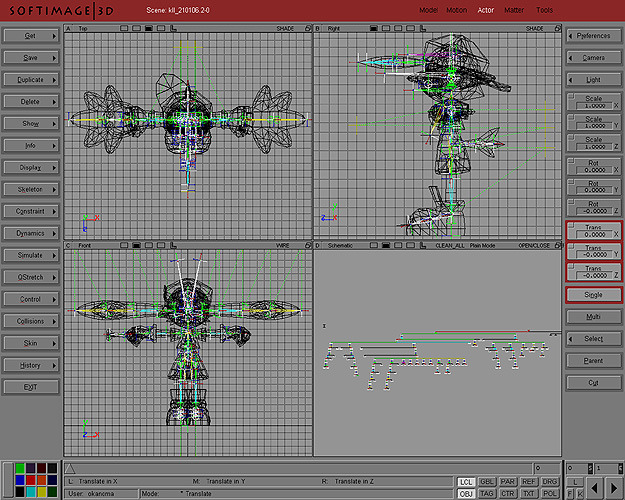
Task: Expand the Skeleton menu
Action: (30, 189)
